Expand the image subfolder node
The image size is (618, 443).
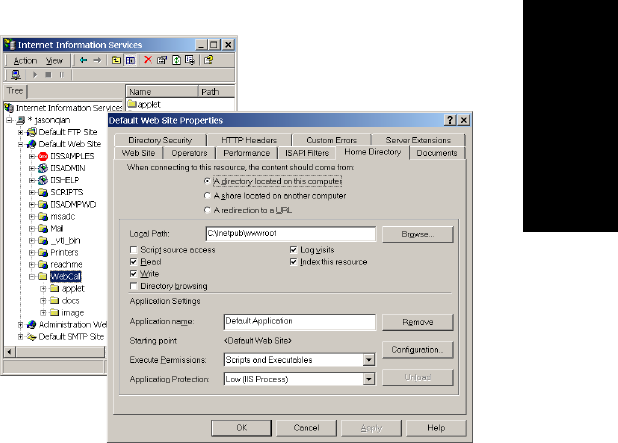pyautogui.click(x=43, y=313)
